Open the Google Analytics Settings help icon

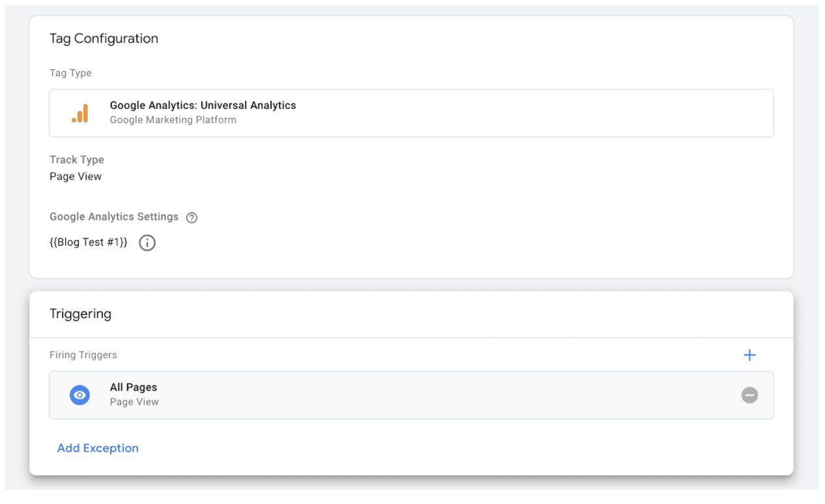click(192, 217)
